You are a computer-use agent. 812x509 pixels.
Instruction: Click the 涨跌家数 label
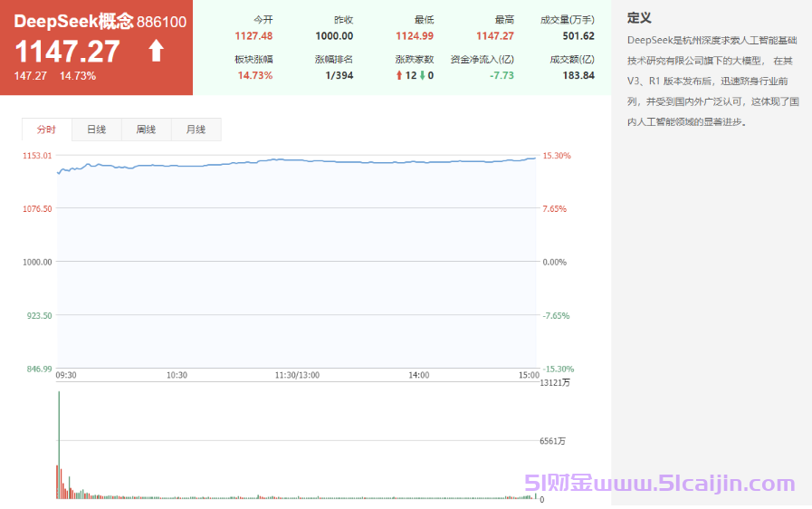coord(415,60)
